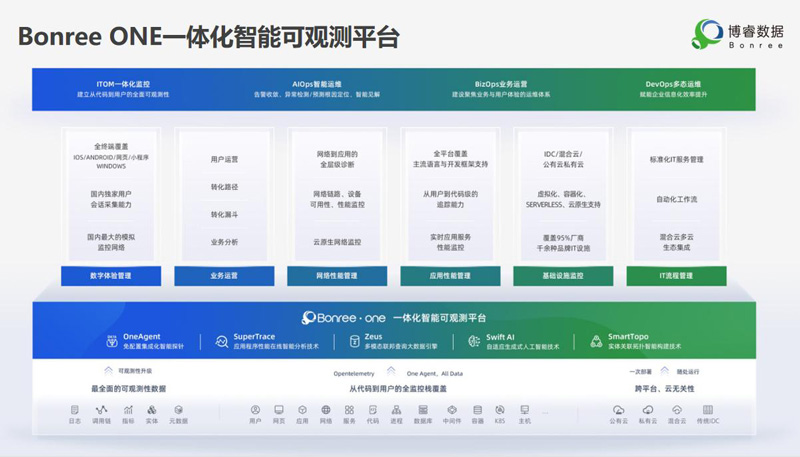Click the 全平台覆盖 text

point(451,154)
